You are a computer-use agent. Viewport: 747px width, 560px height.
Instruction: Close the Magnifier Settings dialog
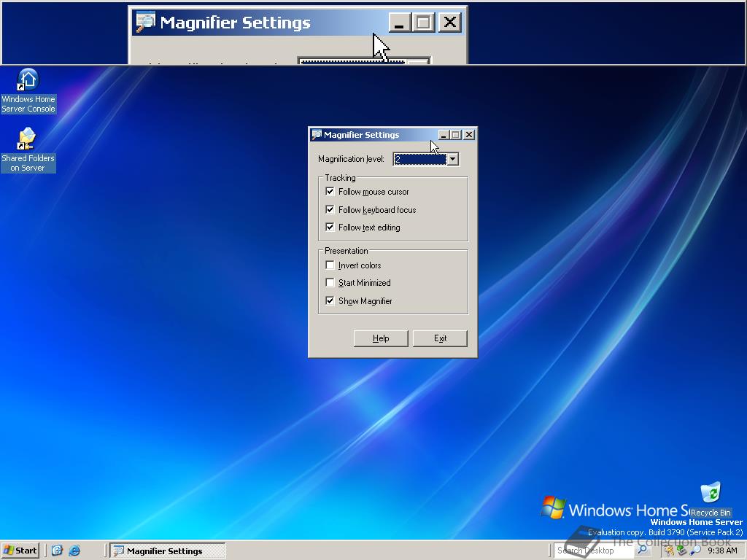point(469,135)
